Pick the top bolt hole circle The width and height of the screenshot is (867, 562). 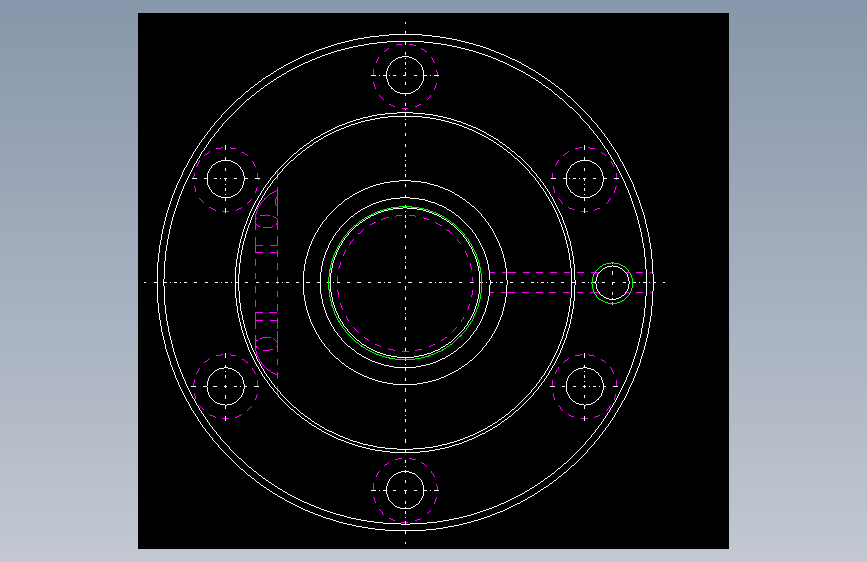point(405,75)
